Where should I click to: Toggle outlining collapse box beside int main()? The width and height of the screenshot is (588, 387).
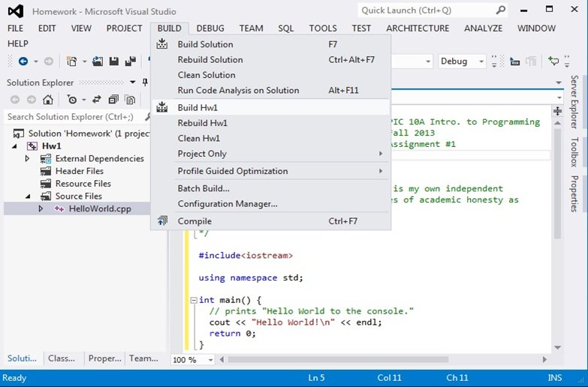coord(194,300)
